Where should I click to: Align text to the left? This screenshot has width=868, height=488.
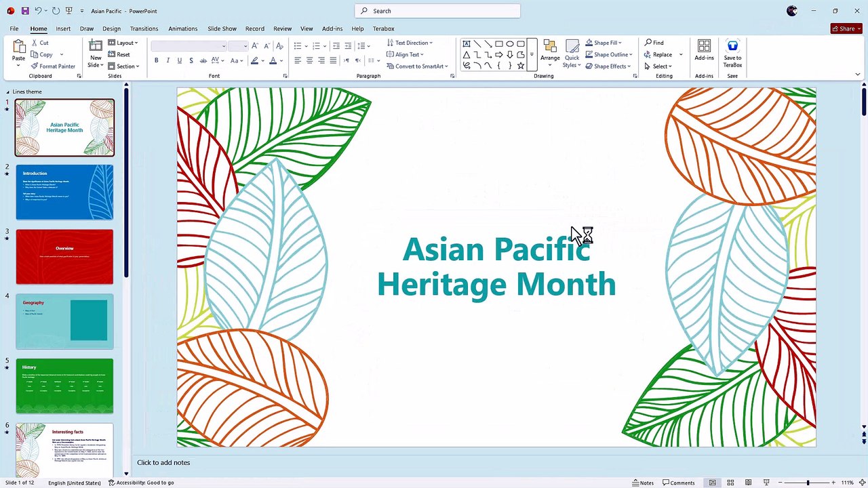tap(298, 61)
